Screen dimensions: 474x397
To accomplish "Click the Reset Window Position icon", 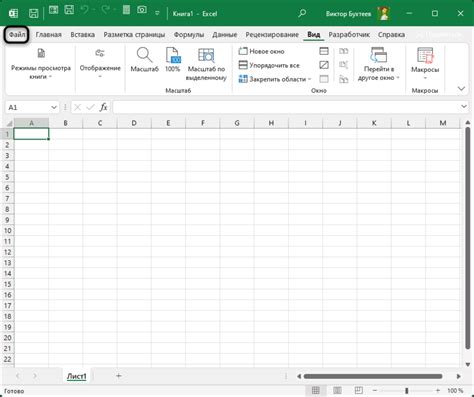I will tap(343, 79).
